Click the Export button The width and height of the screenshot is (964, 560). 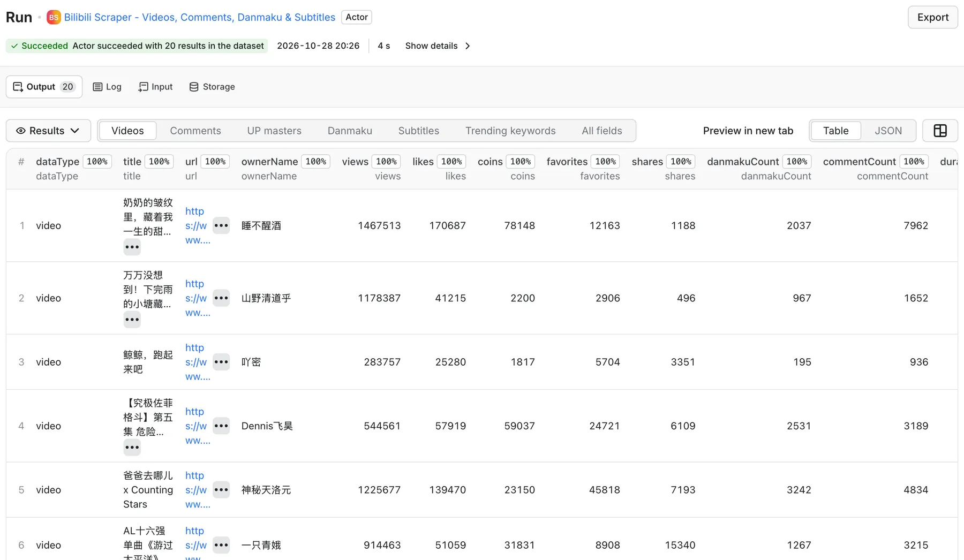932,17
